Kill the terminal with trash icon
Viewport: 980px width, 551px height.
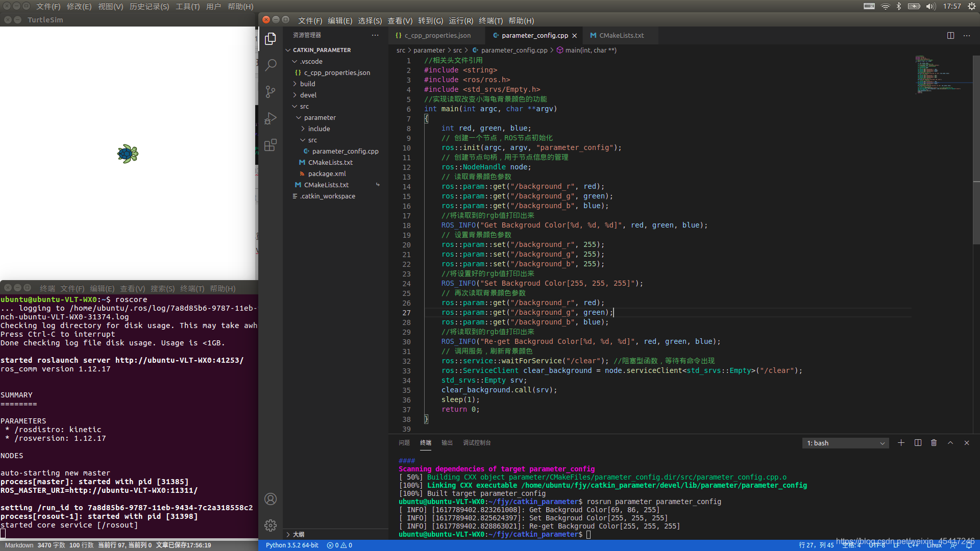click(x=934, y=443)
